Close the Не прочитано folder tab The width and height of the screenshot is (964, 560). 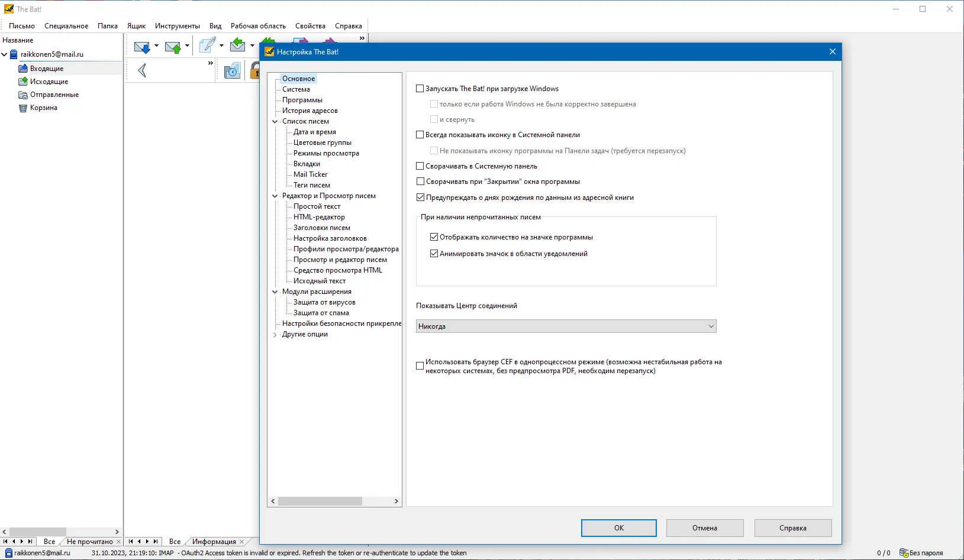[x=118, y=542]
